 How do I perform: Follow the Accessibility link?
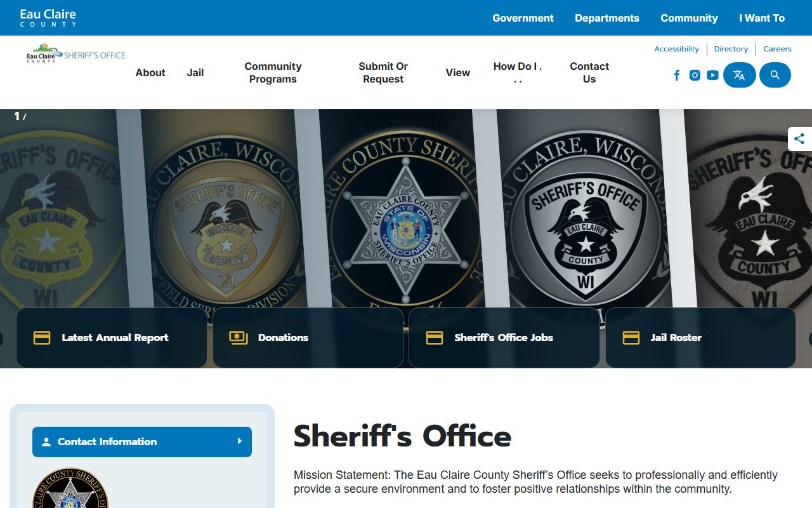pyautogui.click(x=676, y=49)
